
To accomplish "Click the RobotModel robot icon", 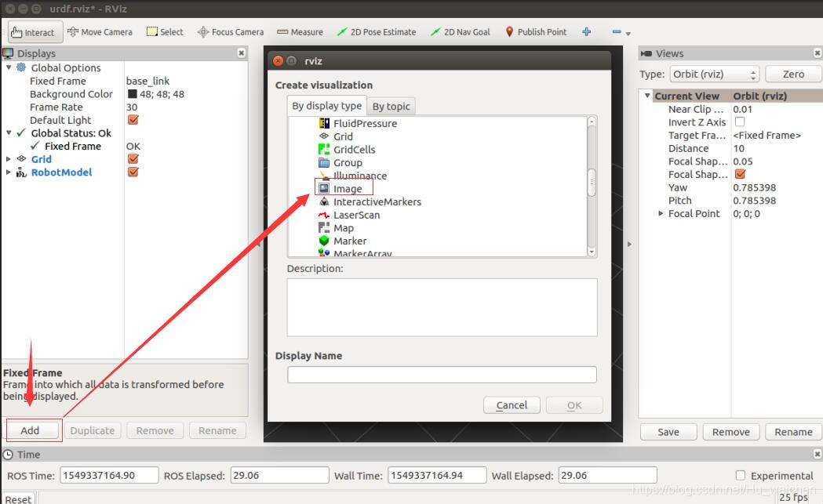I will [21, 172].
